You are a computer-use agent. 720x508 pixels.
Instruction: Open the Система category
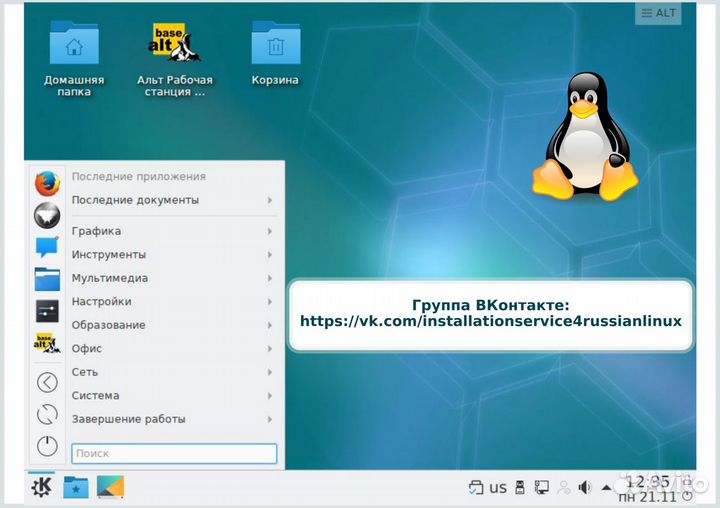pos(174,395)
